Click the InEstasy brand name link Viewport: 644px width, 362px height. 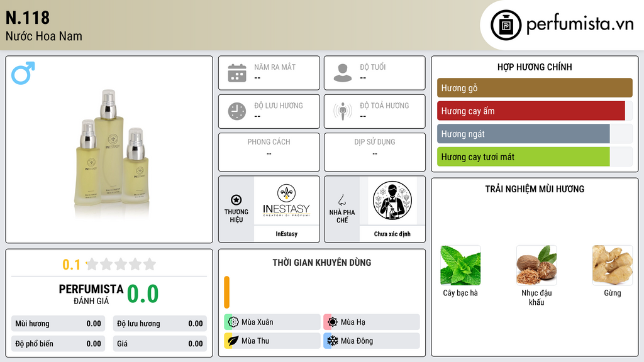(286, 234)
